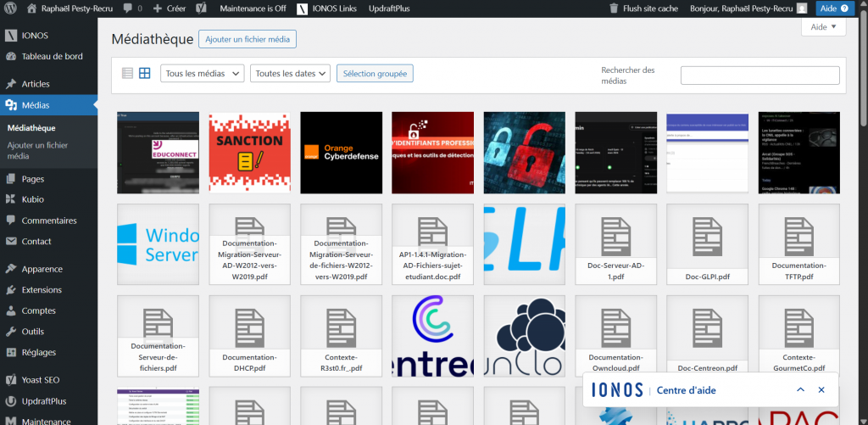868x425 pixels.
Task: Click the Sélection groupée button
Action: tap(375, 73)
